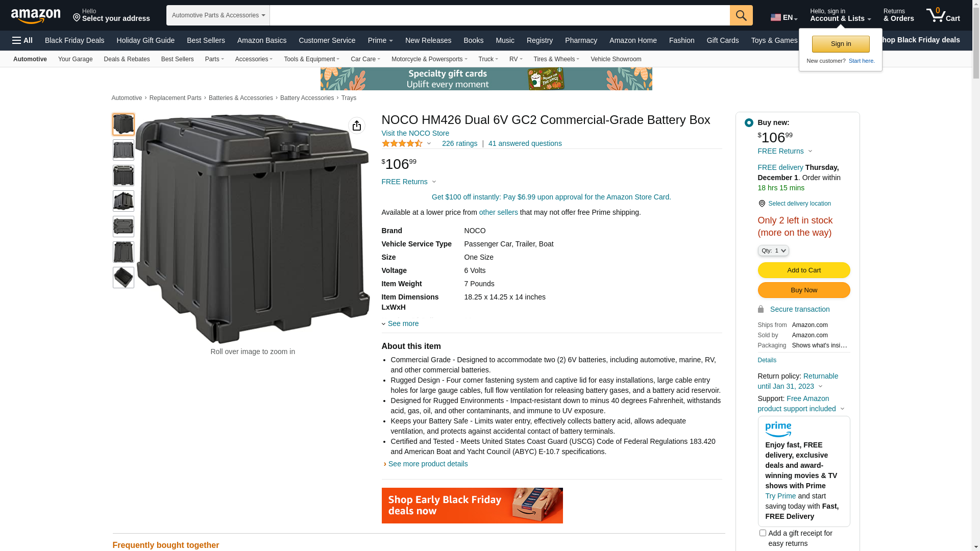Open the All hamburger menu

coord(22,40)
